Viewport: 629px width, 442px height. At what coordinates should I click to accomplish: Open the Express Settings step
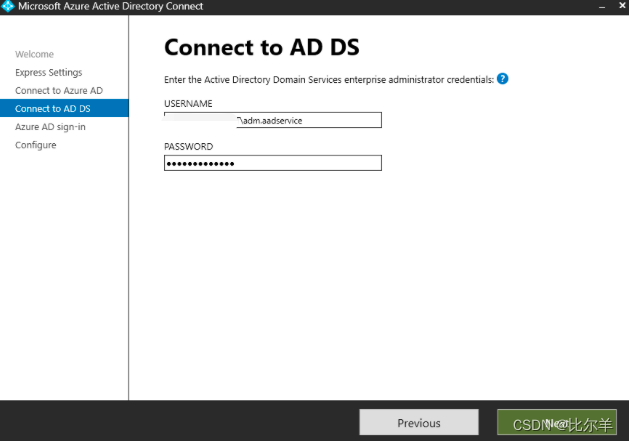pyautogui.click(x=49, y=72)
